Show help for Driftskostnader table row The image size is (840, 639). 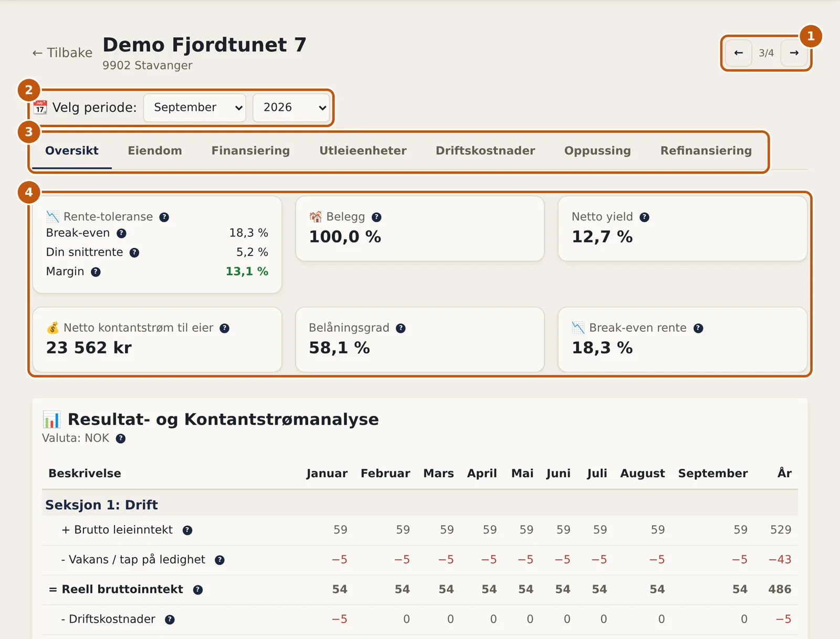(x=170, y=620)
